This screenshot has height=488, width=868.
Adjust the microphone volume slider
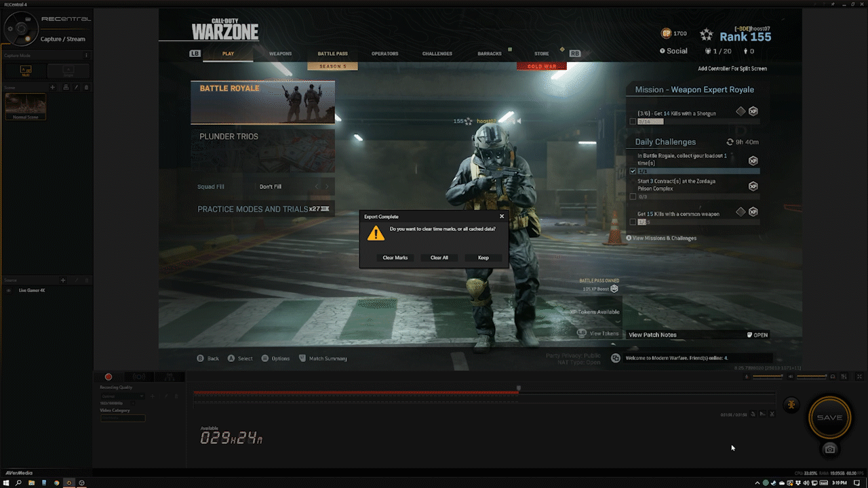[768, 376]
